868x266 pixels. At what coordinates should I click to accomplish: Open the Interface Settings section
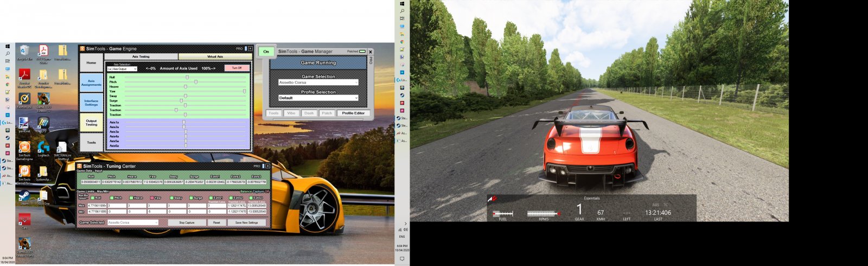(91, 103)
